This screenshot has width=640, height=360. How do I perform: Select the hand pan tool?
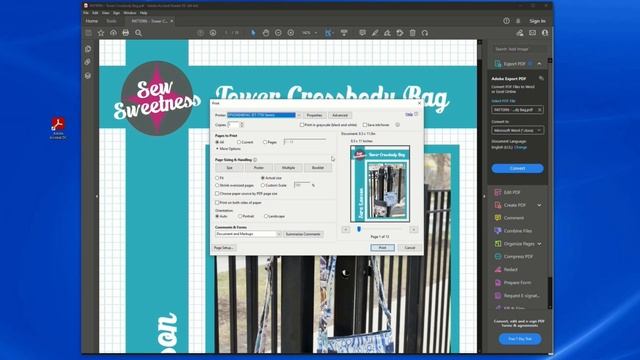[266, 33]
